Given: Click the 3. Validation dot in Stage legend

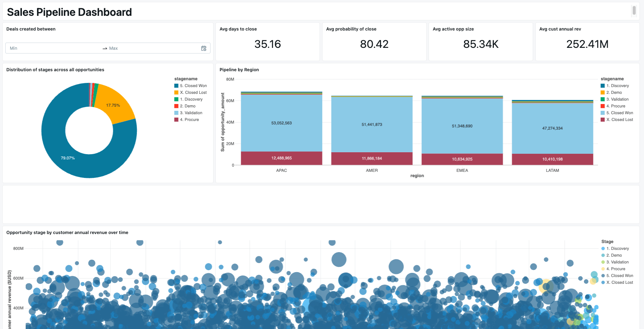Looking at the screenshot, I should click(603, 262).
